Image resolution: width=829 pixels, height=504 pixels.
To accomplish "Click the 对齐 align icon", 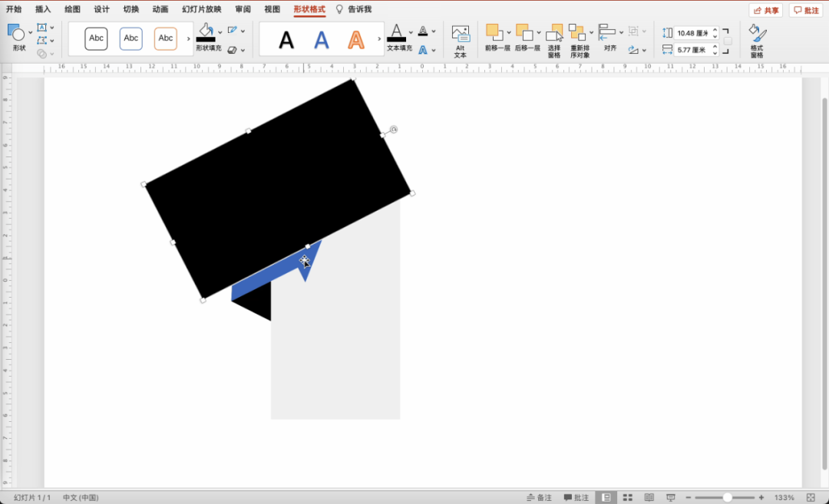I will (x=607, y=32).
